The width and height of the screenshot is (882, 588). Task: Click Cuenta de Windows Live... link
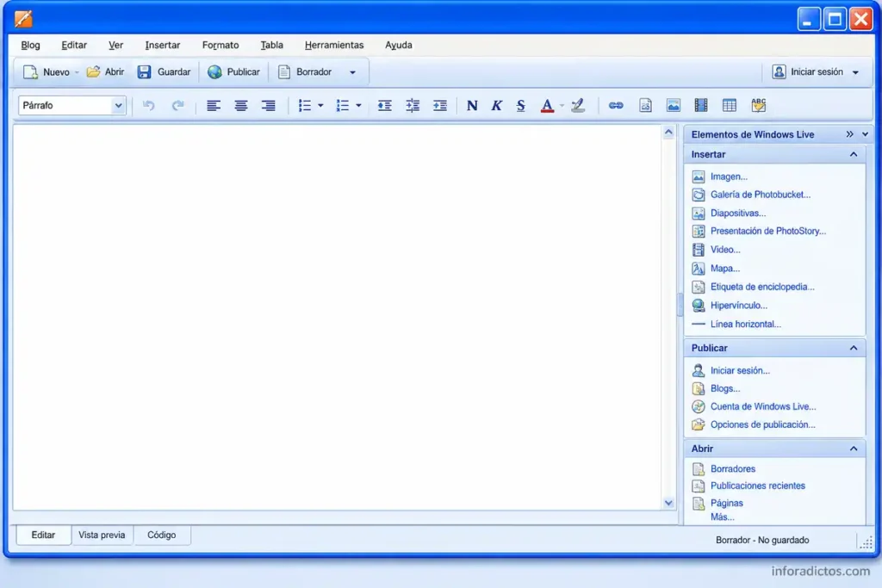tap(763, 406)
